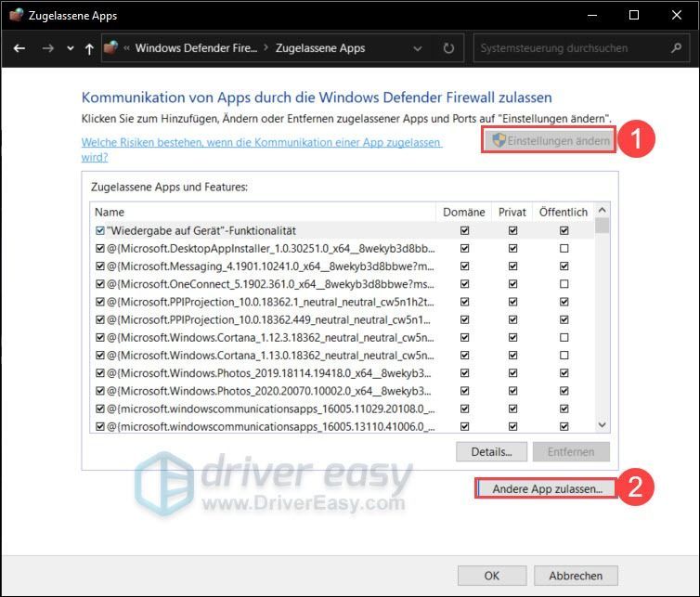This screenshot has height=597, width=700.
Task: Click the Öffentlich column header
Action: click(564, 212)
